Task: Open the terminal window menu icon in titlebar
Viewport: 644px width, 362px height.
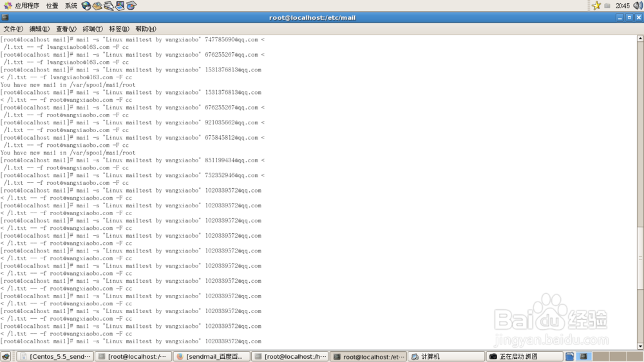Action: (5, 17)
